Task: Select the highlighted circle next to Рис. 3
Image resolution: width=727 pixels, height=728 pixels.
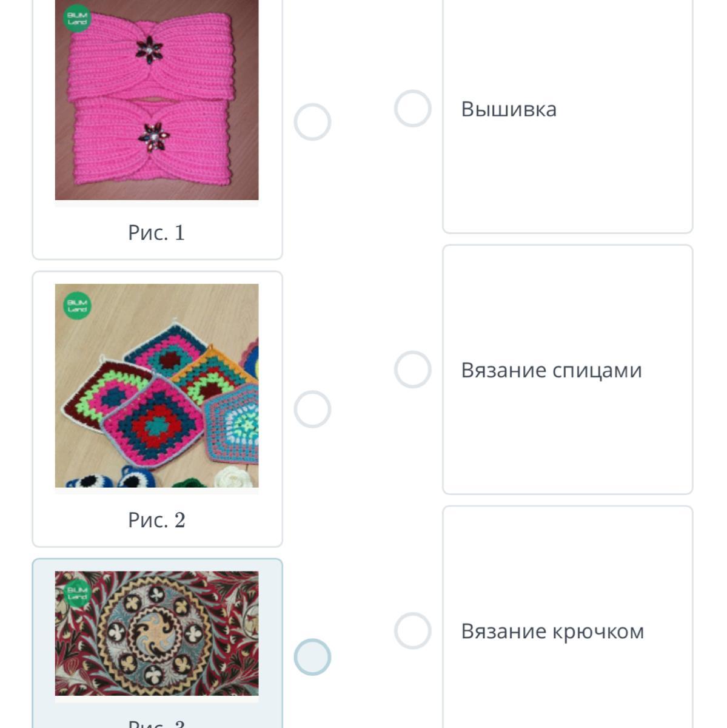Action: (312, 657)
